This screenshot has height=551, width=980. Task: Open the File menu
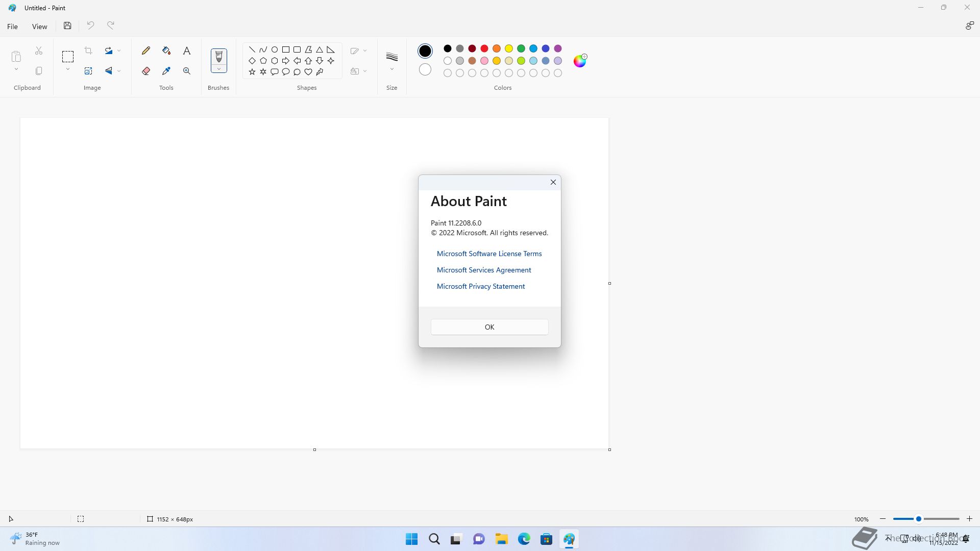click(12, 27)
